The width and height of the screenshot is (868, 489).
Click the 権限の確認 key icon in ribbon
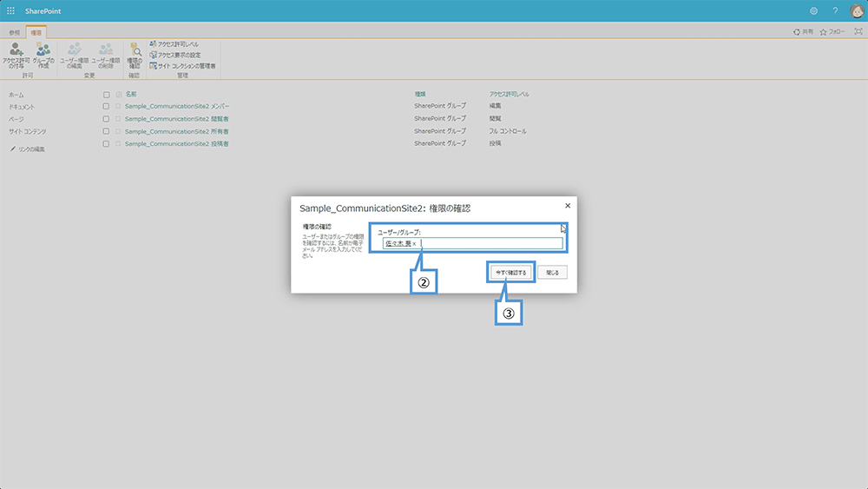pos(135,56)
